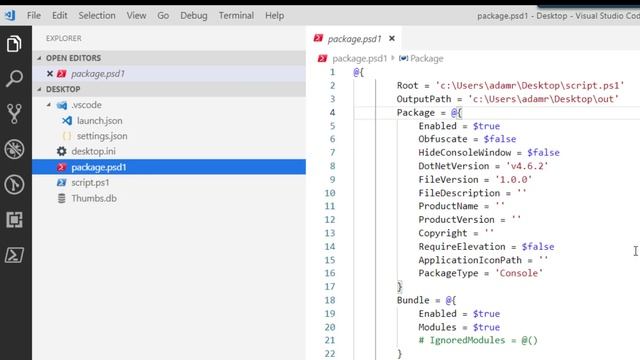Open the Search view in activity bar
This screenshot has width=640, height=360.
14,78
